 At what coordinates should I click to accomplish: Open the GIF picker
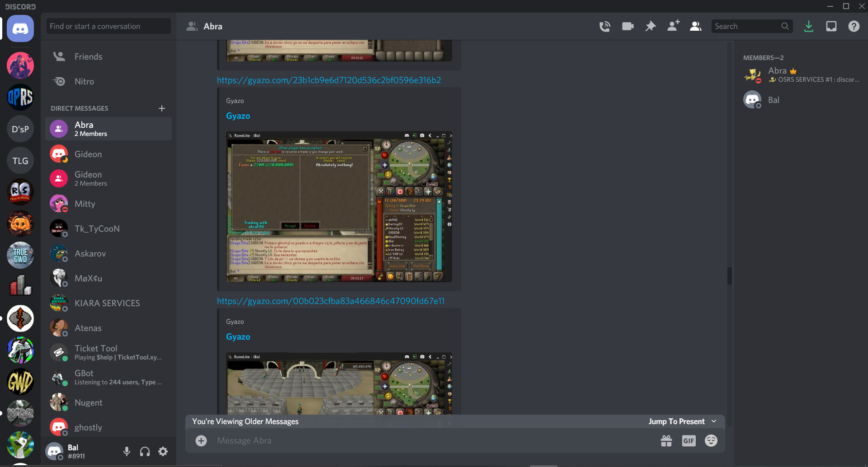click(x=689, y=440)
